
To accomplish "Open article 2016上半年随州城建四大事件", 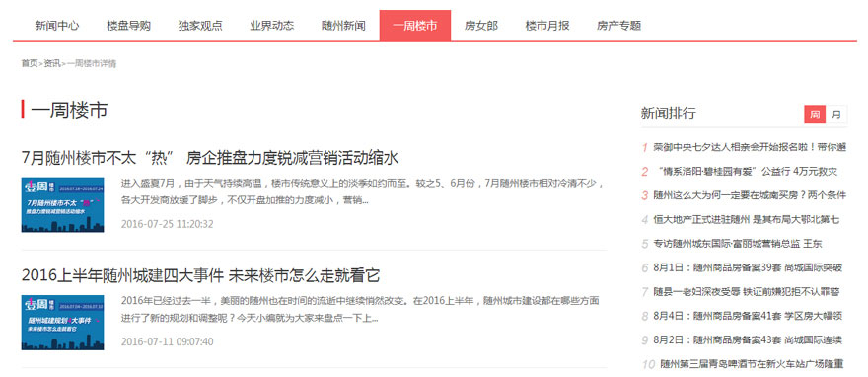I will coord(200,275).
